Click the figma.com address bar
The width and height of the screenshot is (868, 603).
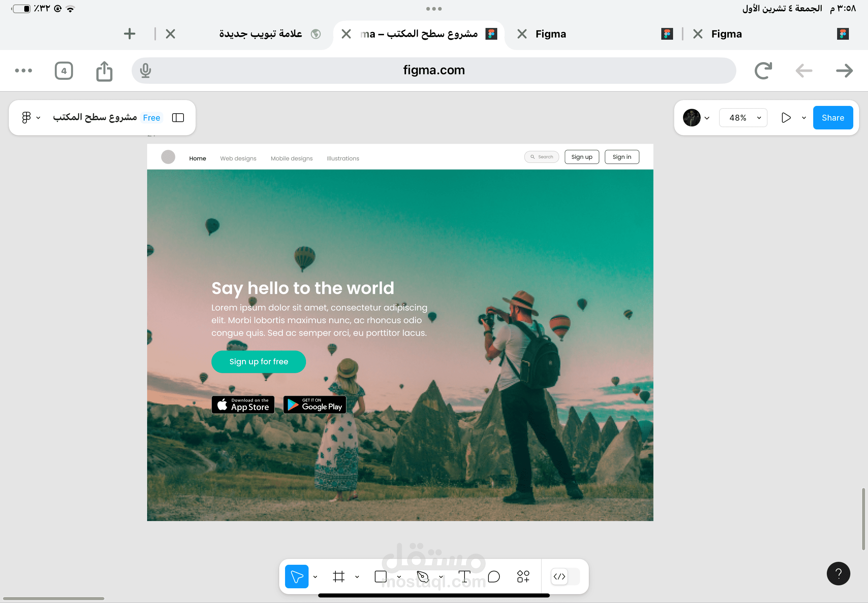tap(434, 71)
